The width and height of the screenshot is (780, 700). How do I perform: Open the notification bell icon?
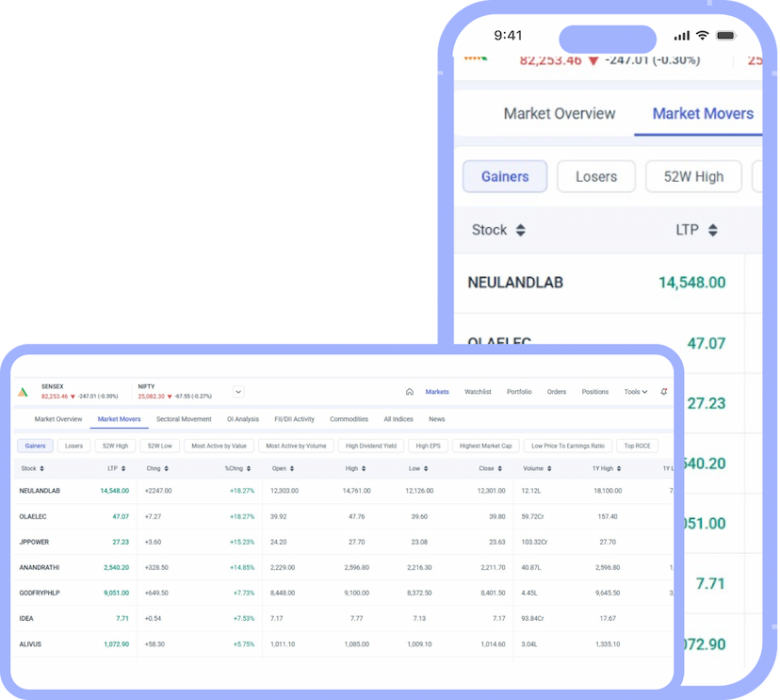tap(663, 392)
